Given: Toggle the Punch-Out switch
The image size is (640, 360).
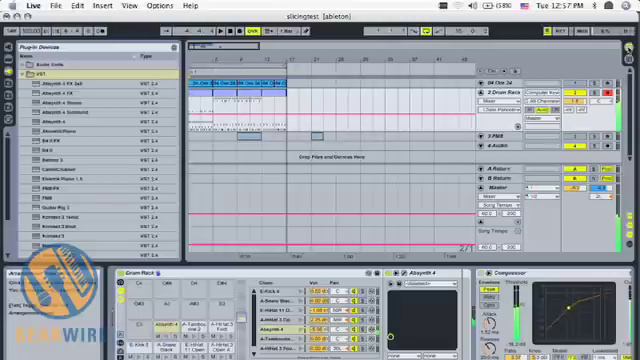Looking at the screenshot, I should pyautogui.click(x=439, y=31).
